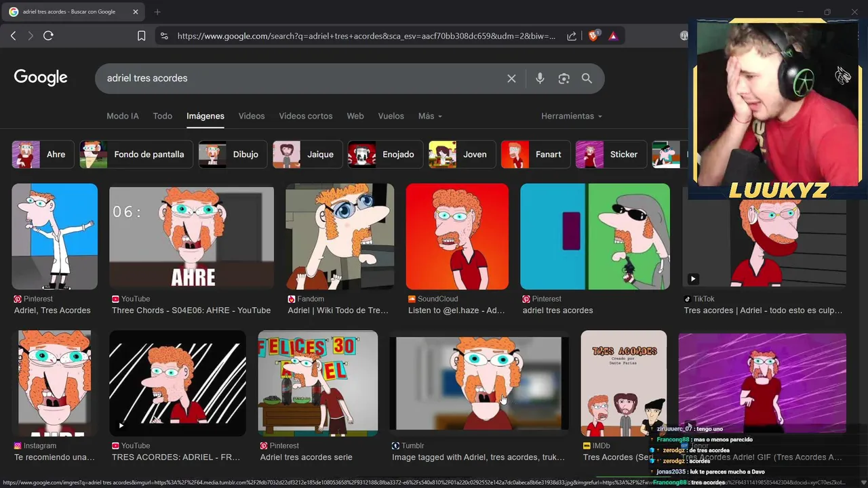868x488 pixels.
Task: Switch to Videos tab
Action: [252, 116]
